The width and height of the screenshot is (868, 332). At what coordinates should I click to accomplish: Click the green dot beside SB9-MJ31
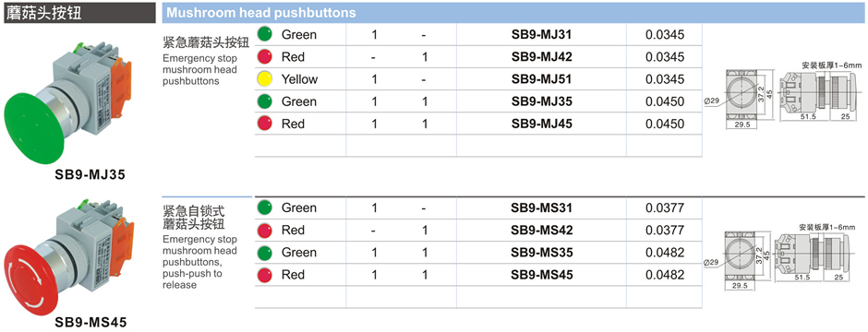point(265,35)
